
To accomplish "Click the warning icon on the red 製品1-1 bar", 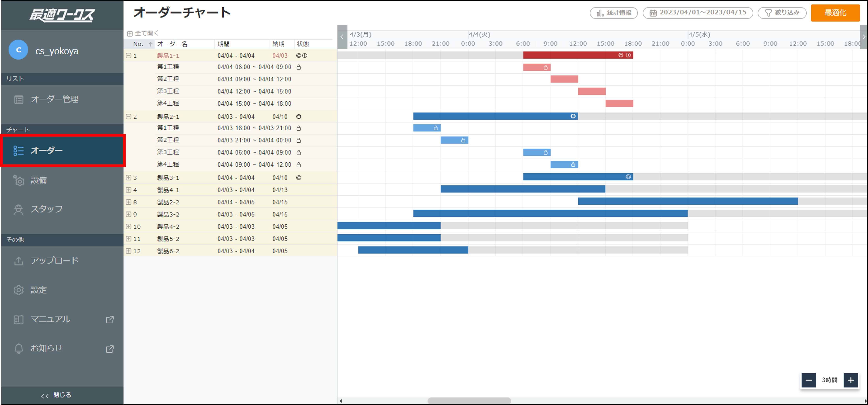I will 628,55.
